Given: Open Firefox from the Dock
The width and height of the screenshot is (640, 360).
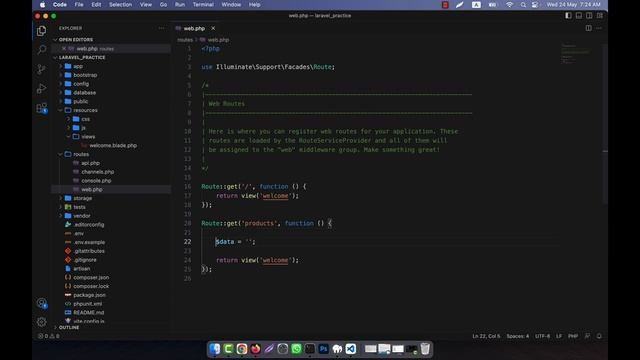Looking at the screenshot, I should point(256,349).
